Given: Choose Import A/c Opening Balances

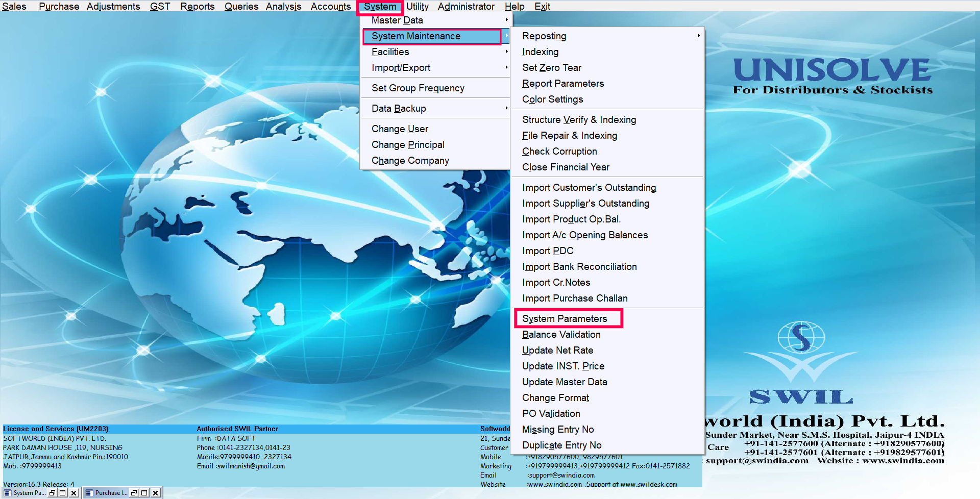Looking at the screenshot, I should 607,235.
